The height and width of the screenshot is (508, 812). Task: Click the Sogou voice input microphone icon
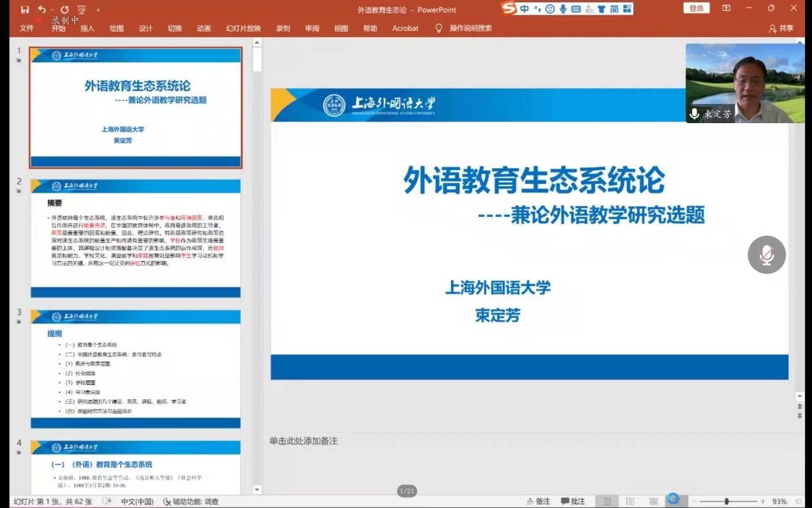563,9
